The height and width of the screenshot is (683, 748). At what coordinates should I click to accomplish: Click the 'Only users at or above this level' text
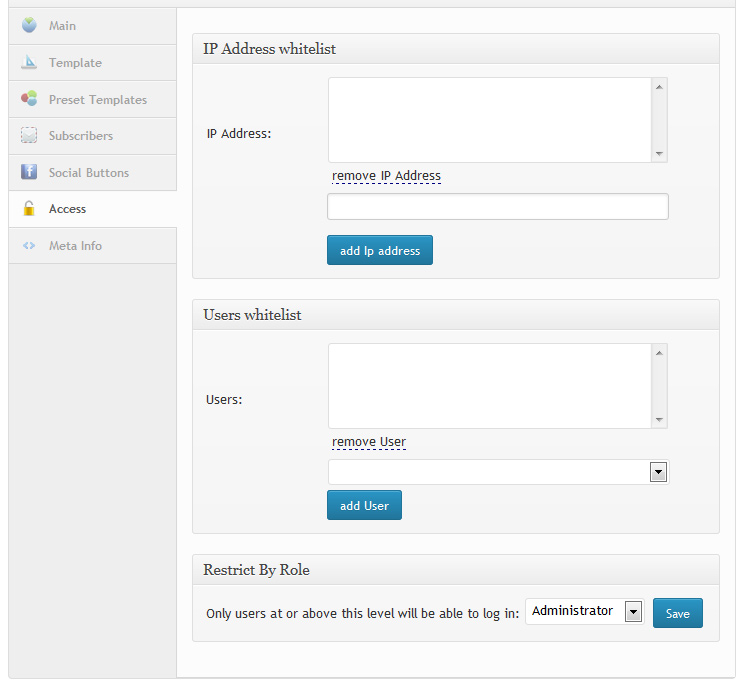click(x=363, y=614)
